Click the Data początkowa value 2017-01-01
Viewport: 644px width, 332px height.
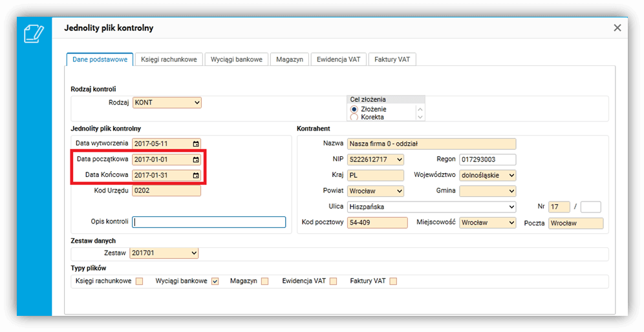[151, 160]
